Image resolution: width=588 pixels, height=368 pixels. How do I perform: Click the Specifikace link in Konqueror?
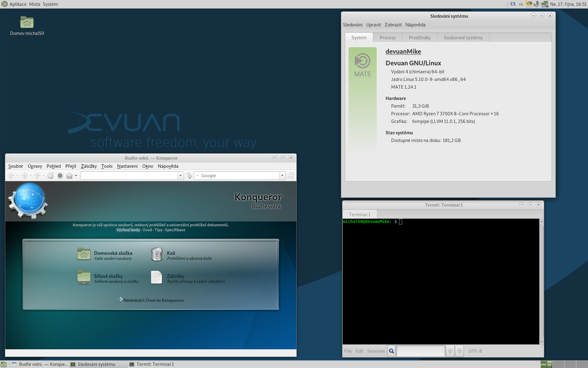[x=175, y=230]
